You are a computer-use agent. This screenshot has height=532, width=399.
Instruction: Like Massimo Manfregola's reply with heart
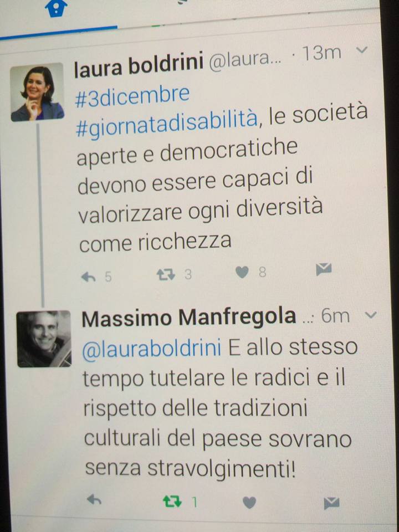[249, 503]
